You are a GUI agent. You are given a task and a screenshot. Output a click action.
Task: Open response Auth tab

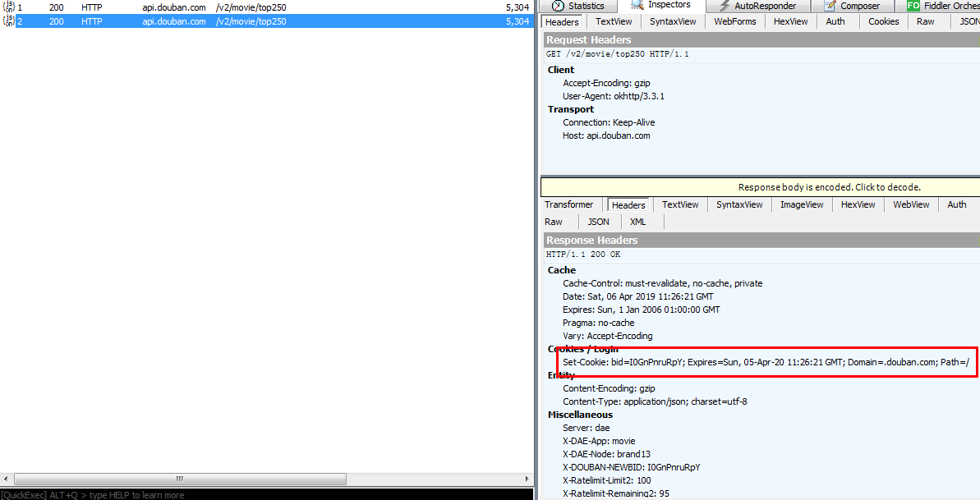tap(957, 204)
